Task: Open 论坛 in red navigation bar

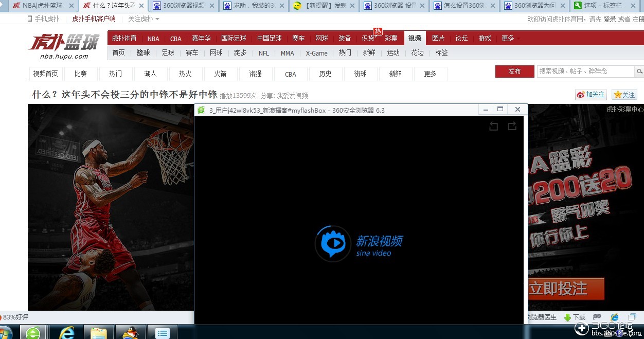Action: coord(461,39)
